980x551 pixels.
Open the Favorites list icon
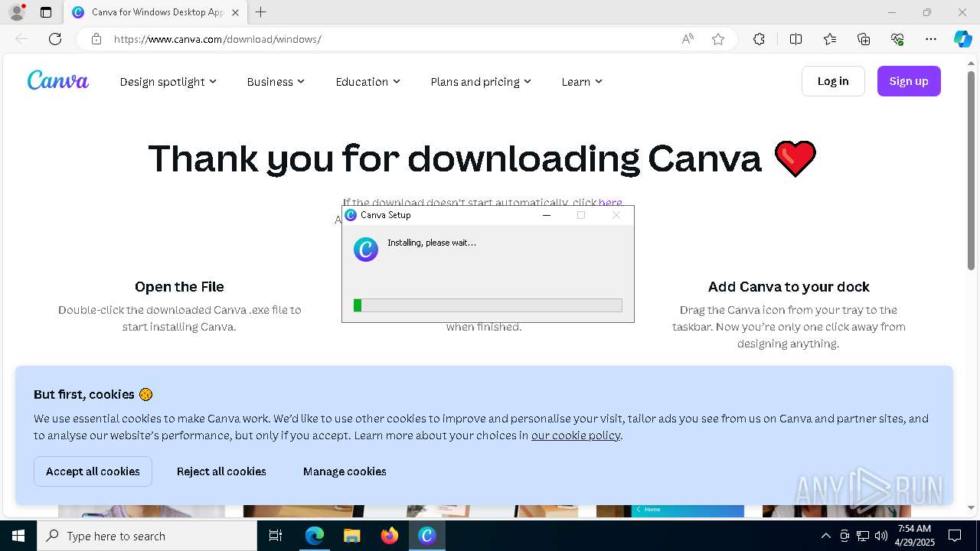(830, 39)
